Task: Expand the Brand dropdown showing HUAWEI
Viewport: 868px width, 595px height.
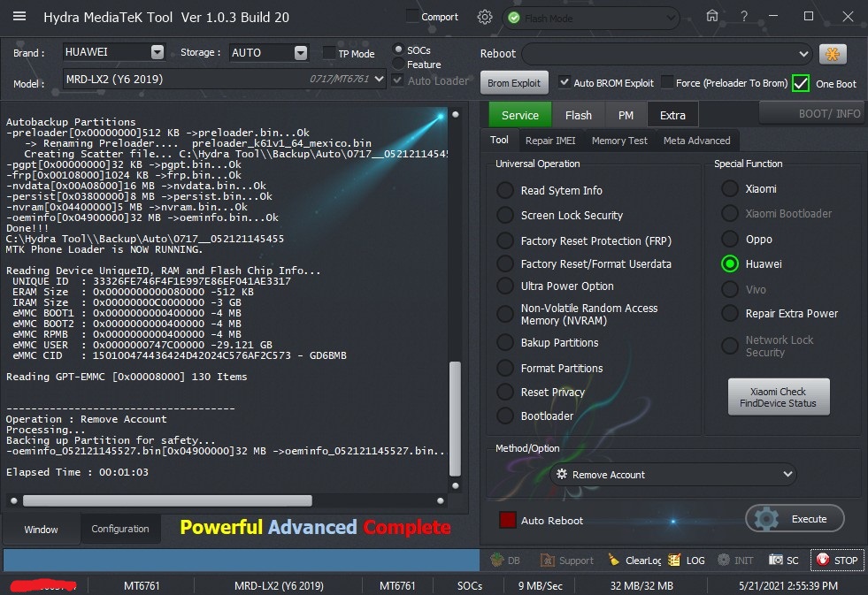Action: (x=157, y=52)
